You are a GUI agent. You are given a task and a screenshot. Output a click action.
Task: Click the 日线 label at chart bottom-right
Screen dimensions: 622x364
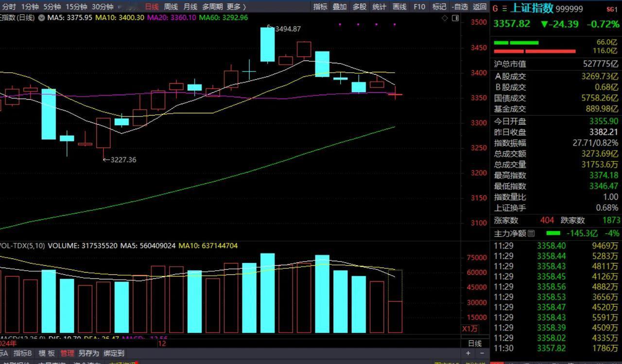pos(474,343)
